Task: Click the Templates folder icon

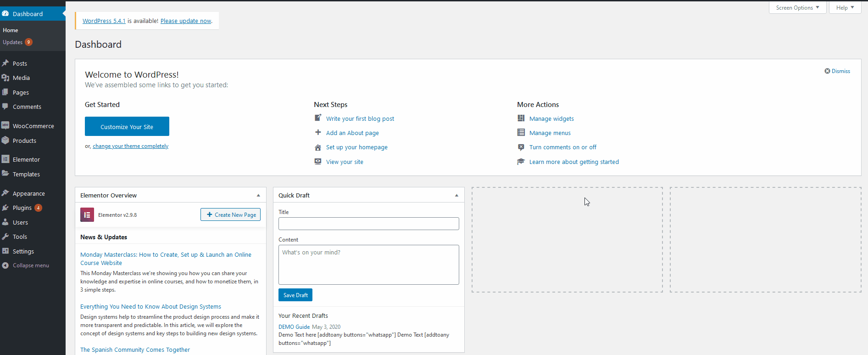Action: click(6, 174)
